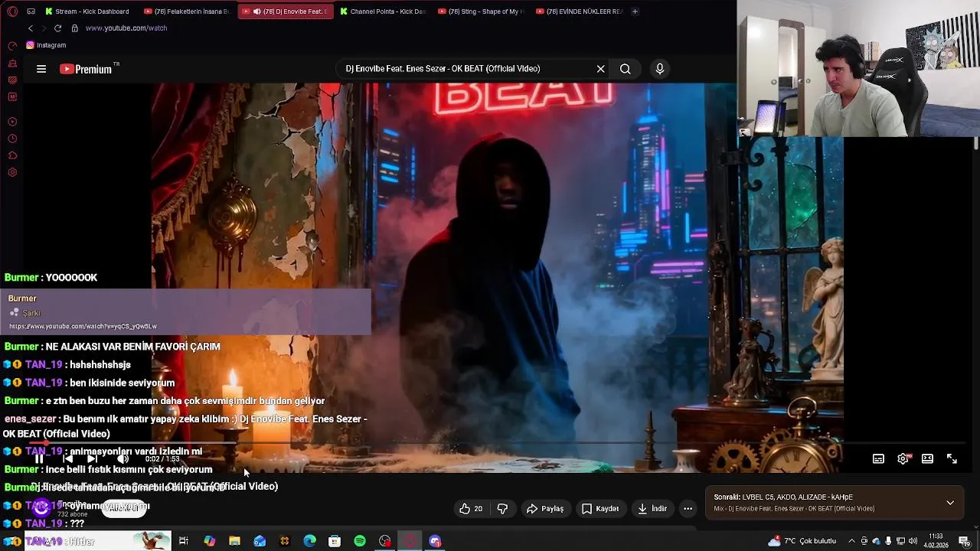This screenshot has height=551, width=980.
Task: Download the video with İndir
Action: [653, 509]
